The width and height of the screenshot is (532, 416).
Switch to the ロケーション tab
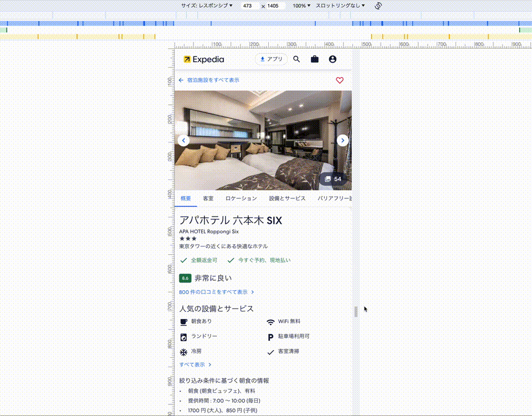pyautogui.click(x=241, y=198)
